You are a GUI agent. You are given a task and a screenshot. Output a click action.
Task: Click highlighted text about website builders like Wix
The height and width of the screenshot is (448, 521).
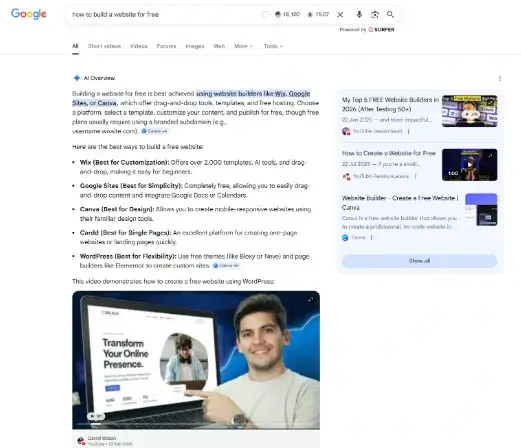(191, 98)
